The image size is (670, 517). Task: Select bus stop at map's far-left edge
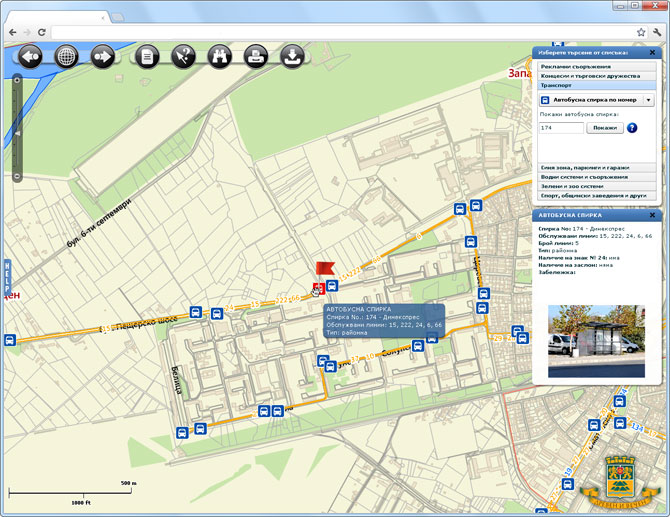pyautogui.click(x=9, y=340)
